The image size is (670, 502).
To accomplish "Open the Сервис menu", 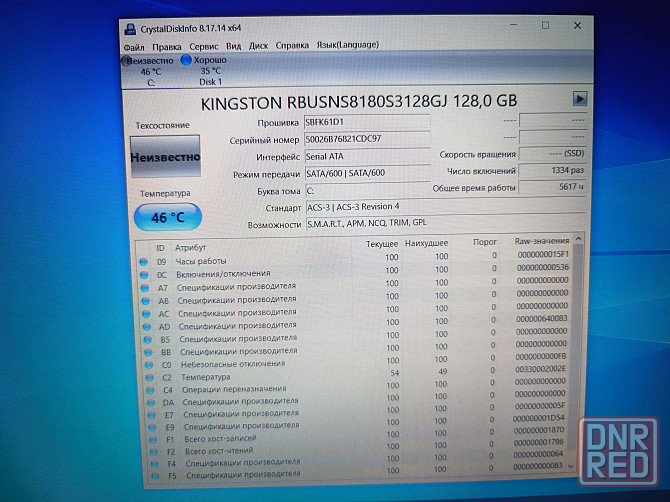I will pos(204,47).
